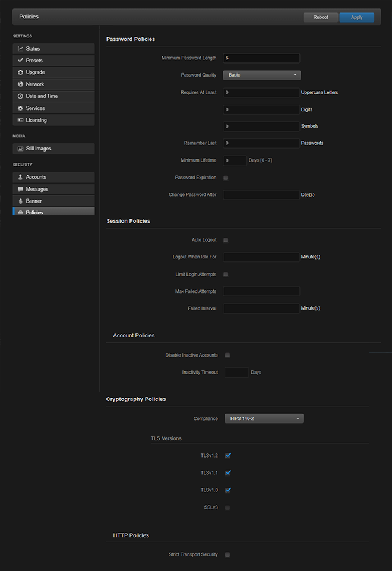392x571 pixels.
Task: Click the Upgrade icon in Settings
Action: [x=20, y=72]
